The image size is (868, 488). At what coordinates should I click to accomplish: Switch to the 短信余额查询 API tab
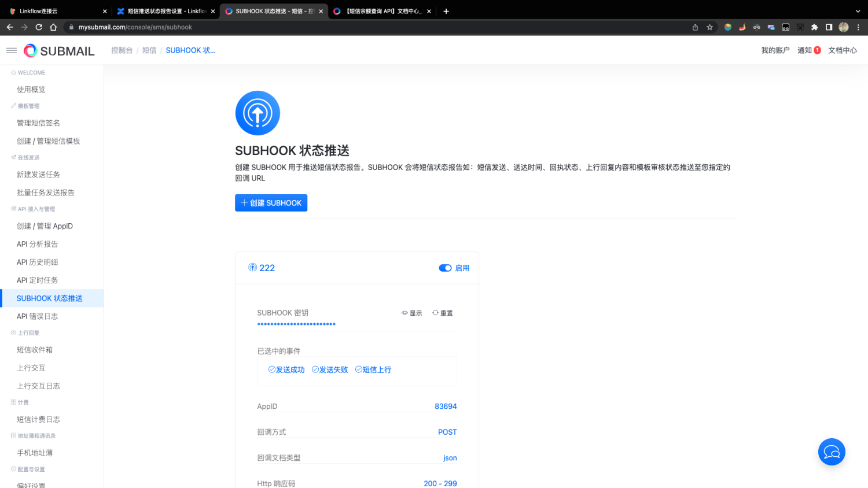pos(381,11)
